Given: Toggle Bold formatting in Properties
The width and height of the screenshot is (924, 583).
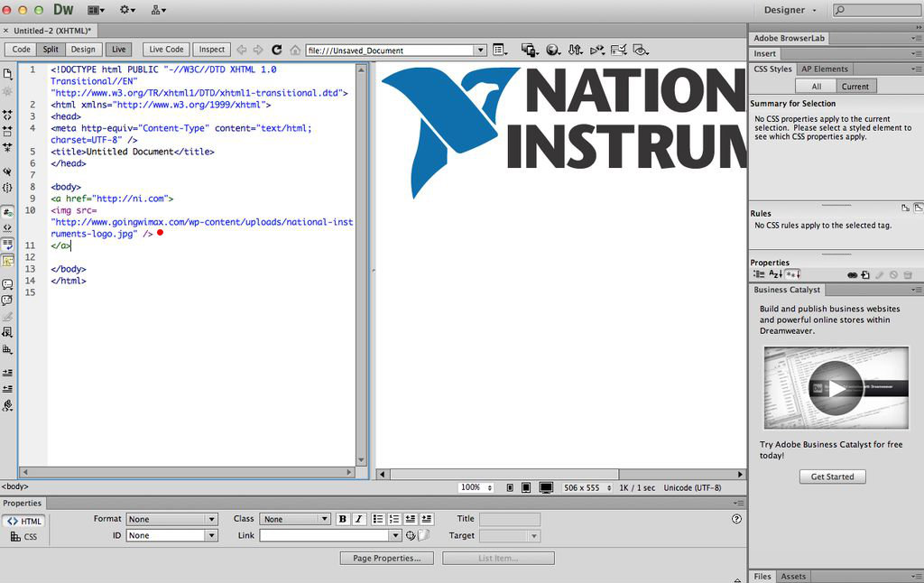Looking at the screenshot, I should (342, 519).
